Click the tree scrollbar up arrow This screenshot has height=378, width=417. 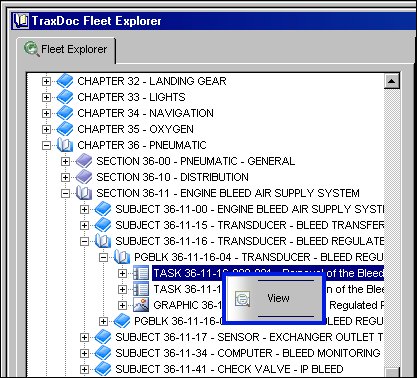(x=392, y=81)
